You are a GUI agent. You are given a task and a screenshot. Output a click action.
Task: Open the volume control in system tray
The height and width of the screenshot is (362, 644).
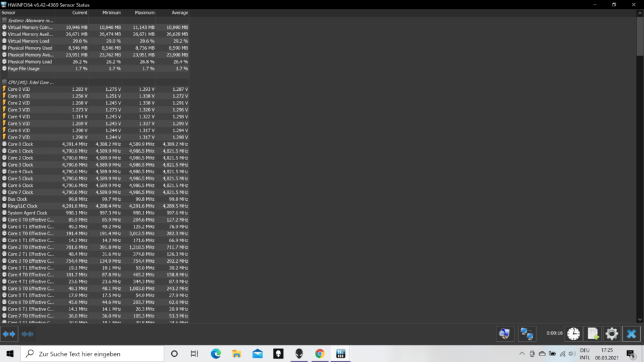572,354
